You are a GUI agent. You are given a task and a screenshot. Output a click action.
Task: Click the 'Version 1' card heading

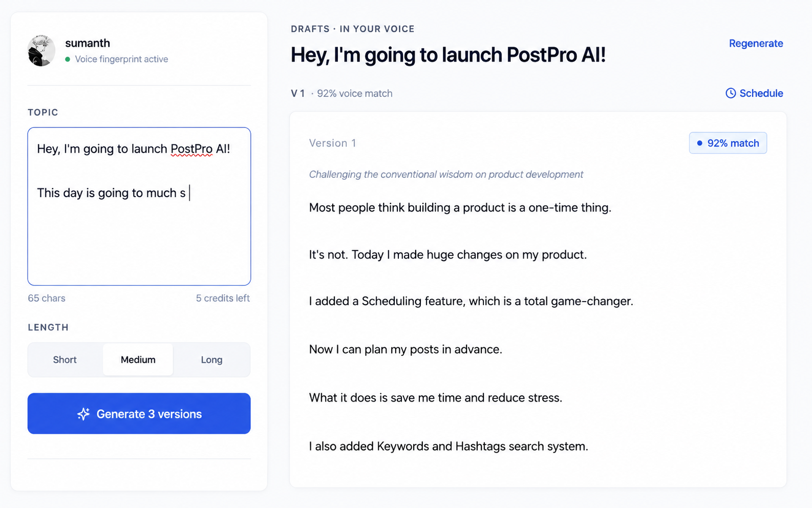[x=332, y=143]
